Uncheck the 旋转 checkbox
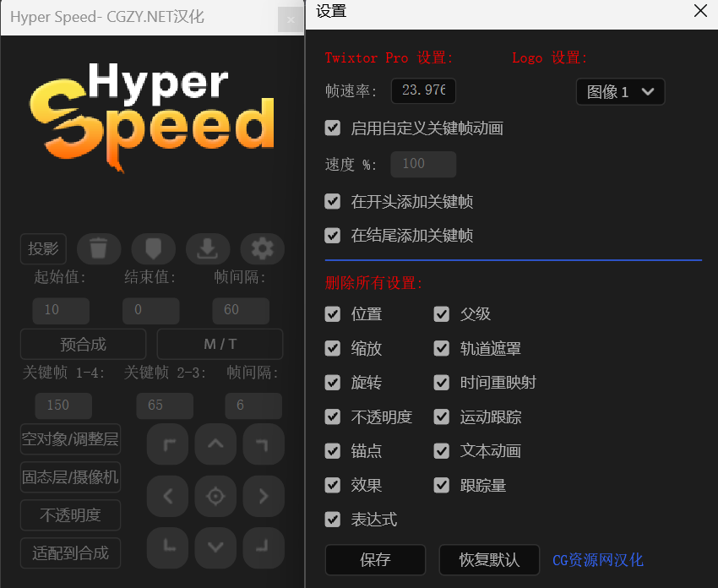This screenshot has width=718, height=588. pyautogui.click(x=333, y=383)
